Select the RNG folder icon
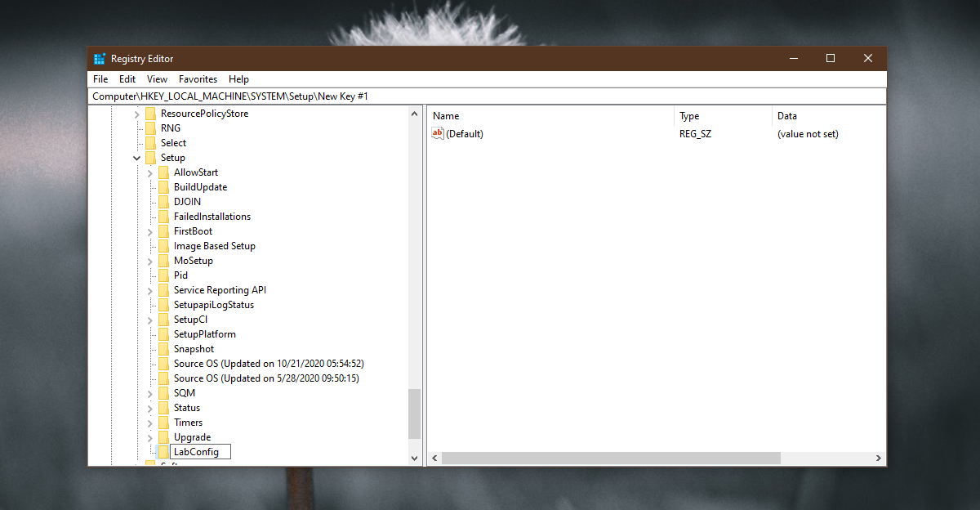980x510 pixels. tap(150, 128)
